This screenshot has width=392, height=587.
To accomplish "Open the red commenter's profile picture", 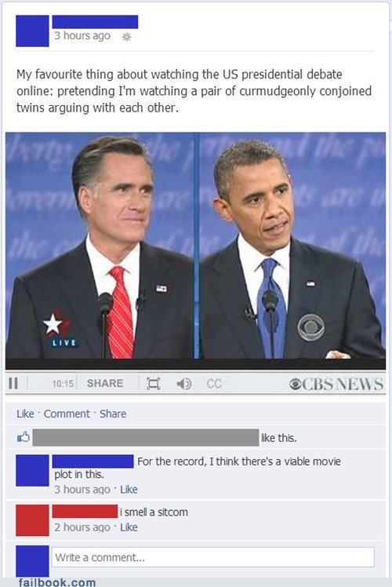I will point(32,520).
